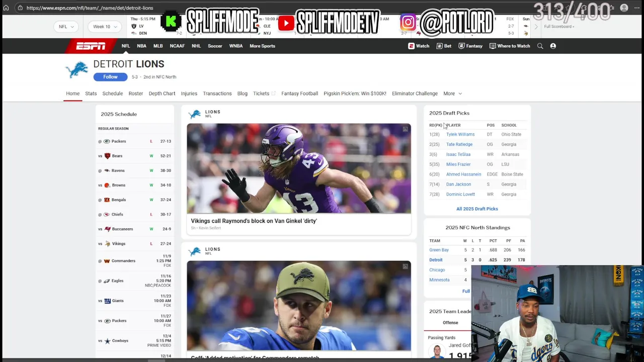
Task: Open Isaac TeSlaa player link
Action: tap(458, 154)
